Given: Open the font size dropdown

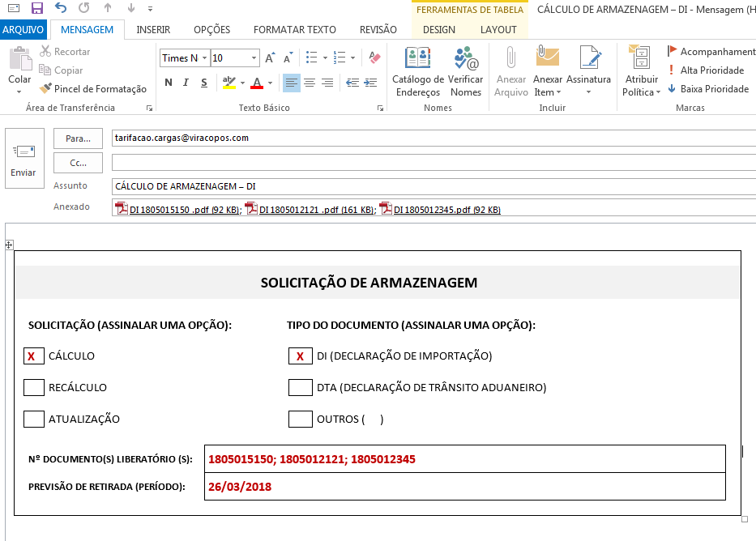Looking at the screenshot, I should tap(254, 58).
